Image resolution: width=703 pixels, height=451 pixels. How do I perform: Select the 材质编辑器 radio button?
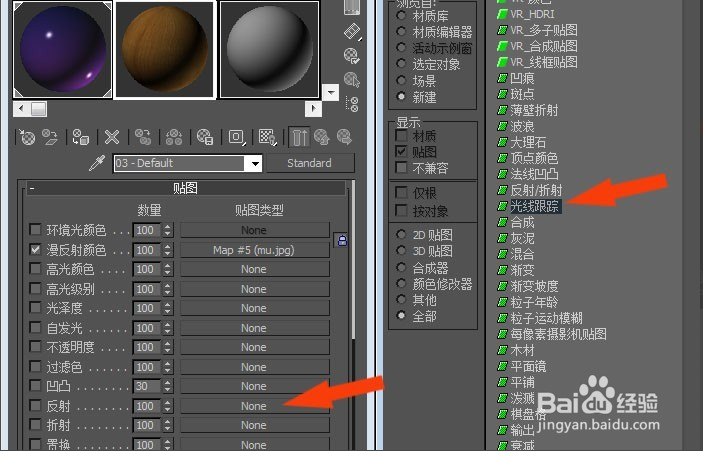point(401,31)
